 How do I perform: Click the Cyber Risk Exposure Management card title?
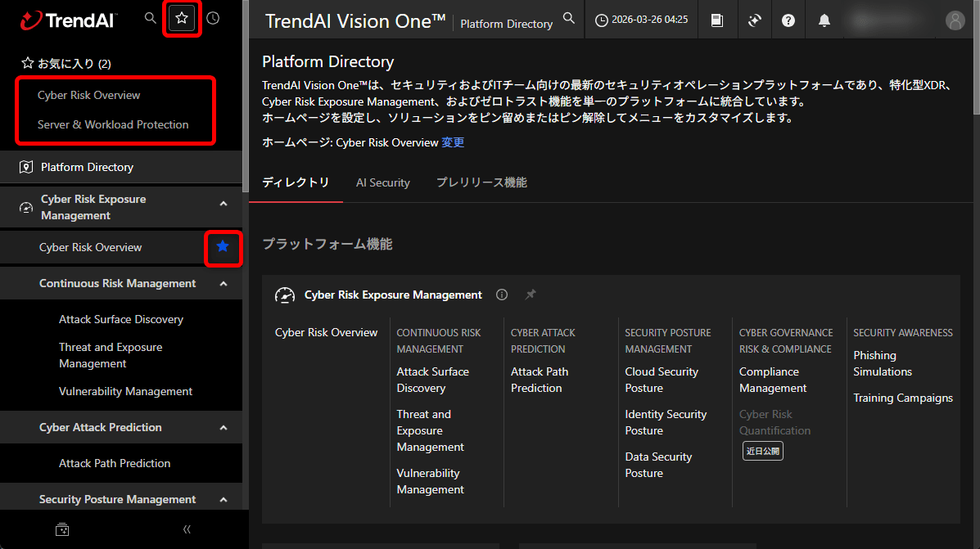pos(393,295)
